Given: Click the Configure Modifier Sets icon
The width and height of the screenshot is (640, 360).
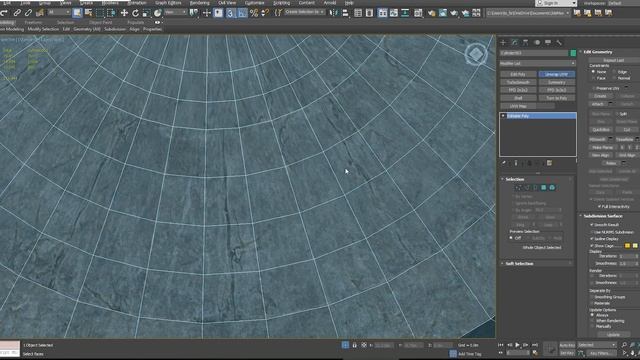Looking at the screenshot, I should (x=549, y=163).
